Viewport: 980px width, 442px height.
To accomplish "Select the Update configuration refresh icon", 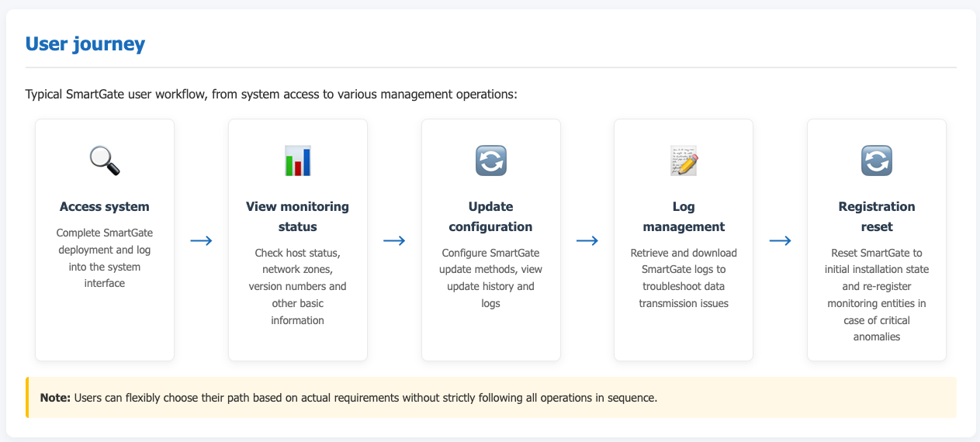I will 490,161.
